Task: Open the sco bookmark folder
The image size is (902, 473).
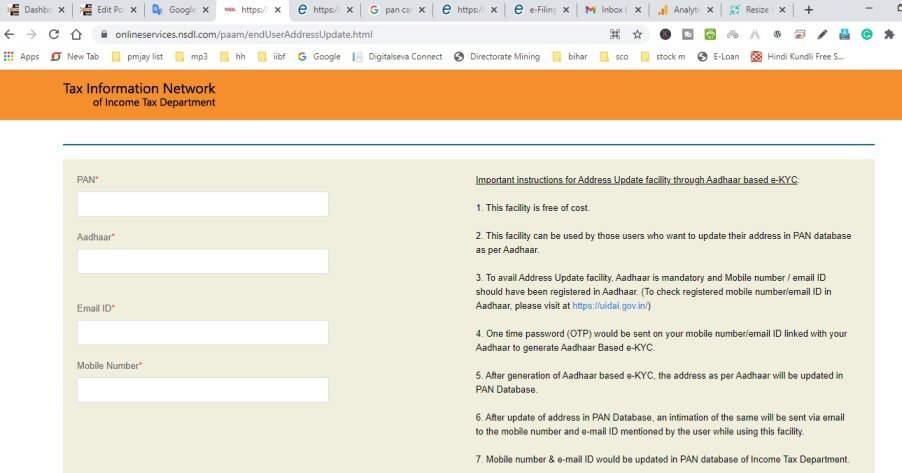Action: click(x=614, y=56)
